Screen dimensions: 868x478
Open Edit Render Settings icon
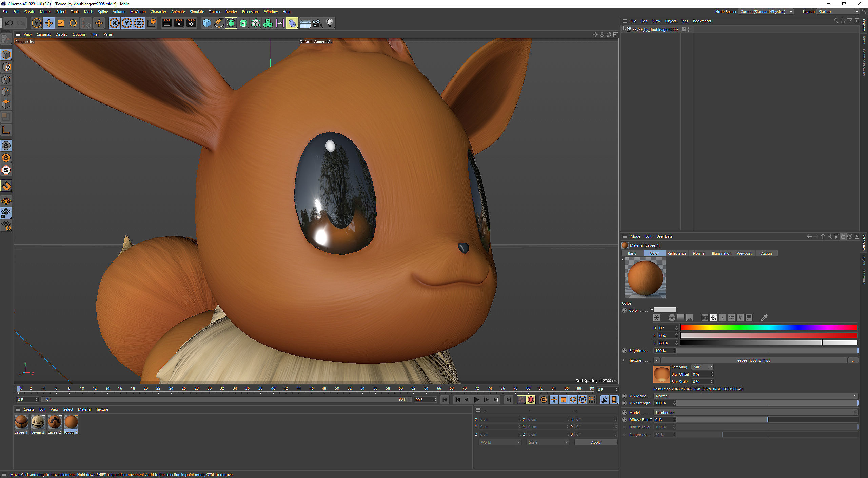click(191, 23)
